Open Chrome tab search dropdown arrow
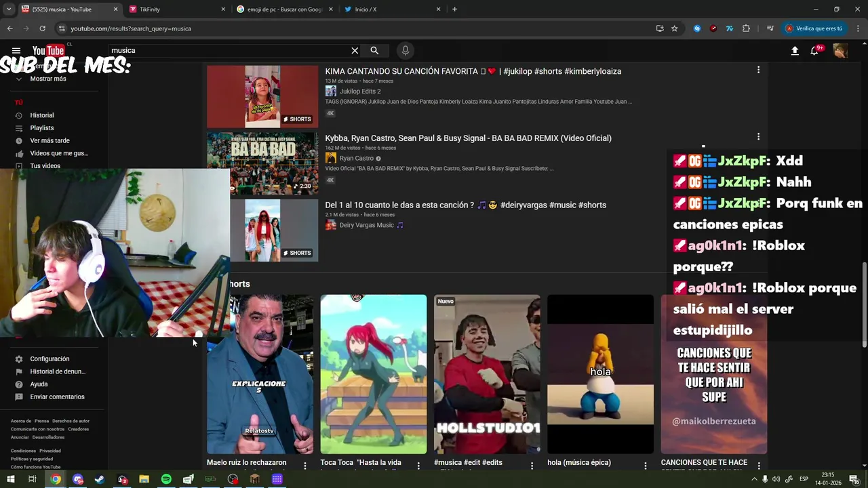The height and width of the screenshot is (488, 868). click(x=9, y=9)
